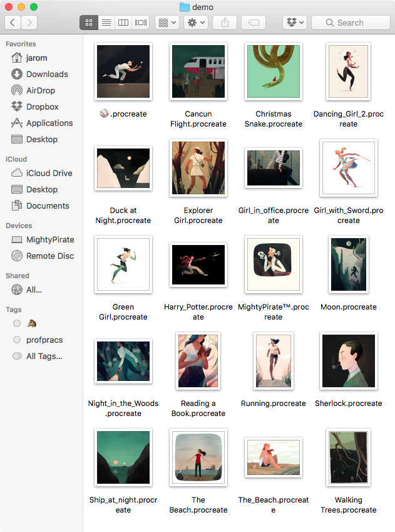Select the baseball .procreate file thumbnail
Screen dimensions: 395x532
tap(123, 71)
